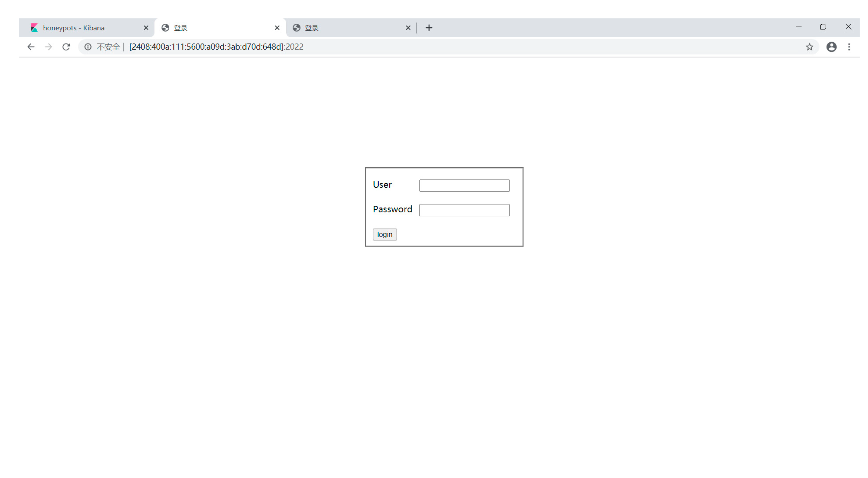This screenshot has width=868, height=478.
Task: Close the rightmost 登录 tab
Action: click(408, 28)
